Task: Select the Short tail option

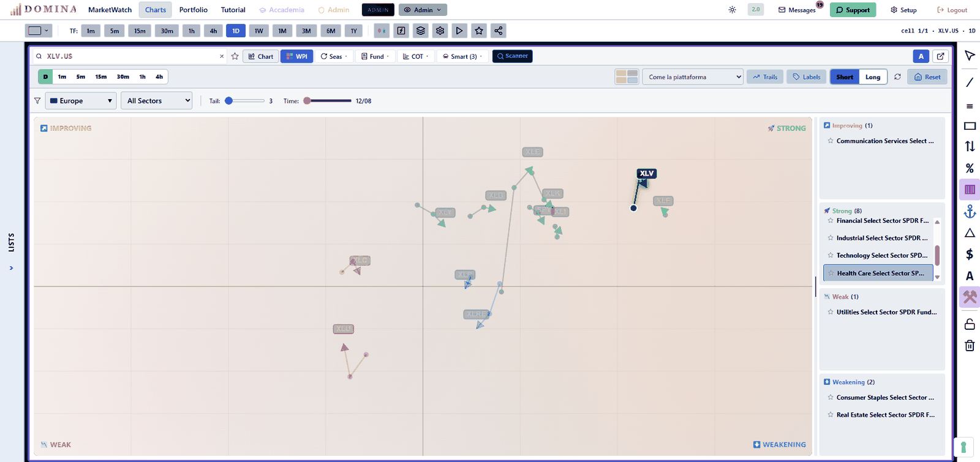Action: click(845, 77)
